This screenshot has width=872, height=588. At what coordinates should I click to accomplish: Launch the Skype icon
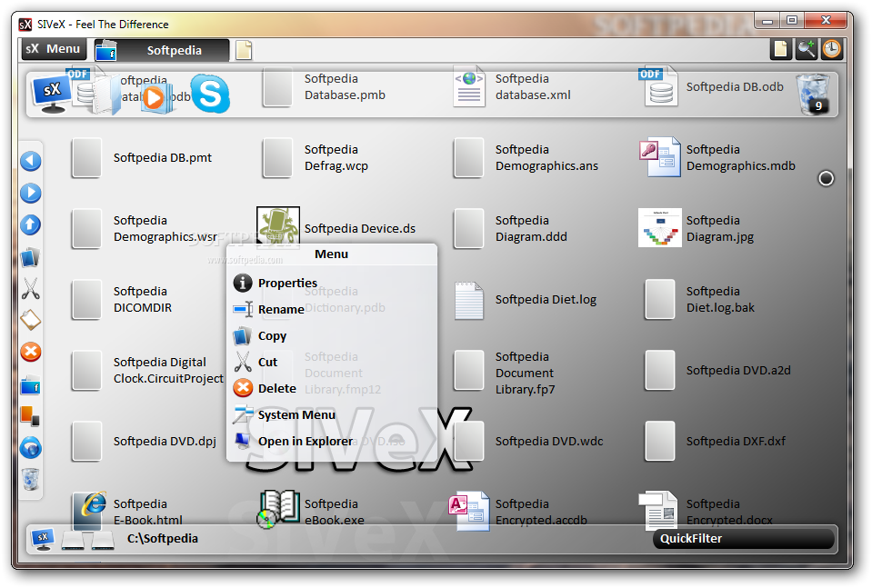tap(210, 94)
